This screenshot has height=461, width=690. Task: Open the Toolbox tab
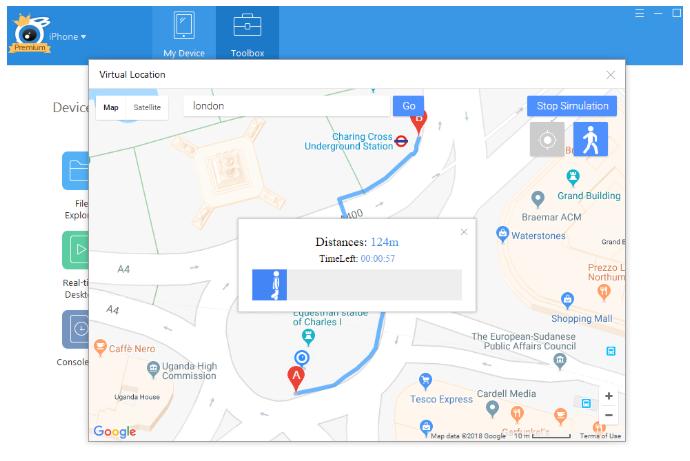click(247, 33)
